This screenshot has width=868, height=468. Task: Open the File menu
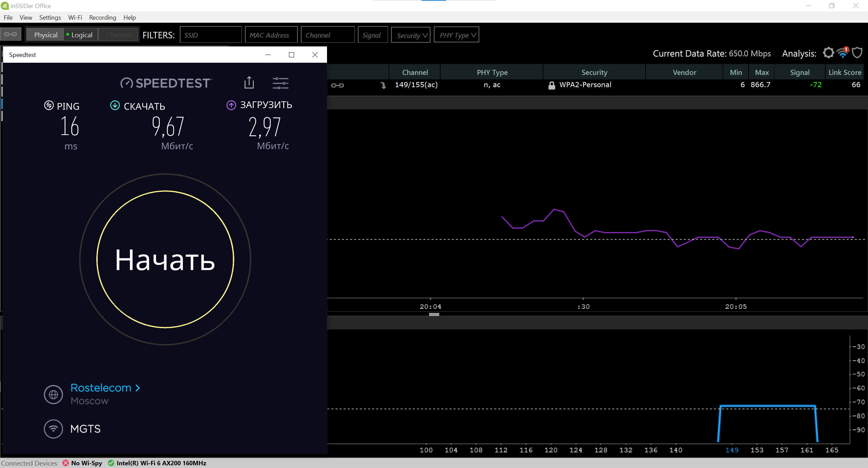(8, 17)
